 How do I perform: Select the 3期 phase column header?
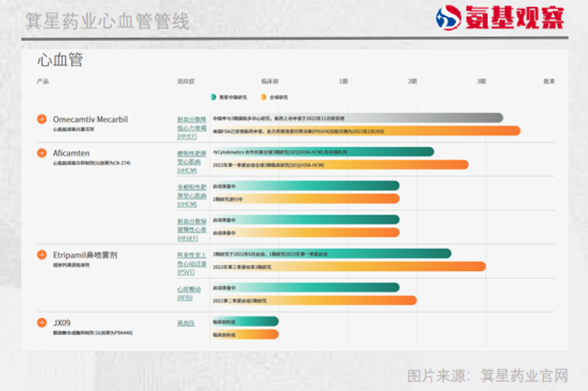coord(481,81)
